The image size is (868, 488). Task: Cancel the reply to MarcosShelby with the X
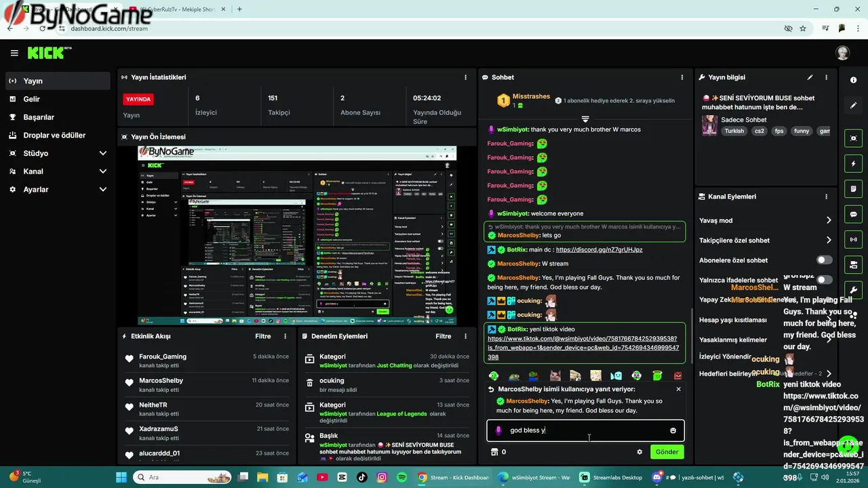click(x=678, y=389)
